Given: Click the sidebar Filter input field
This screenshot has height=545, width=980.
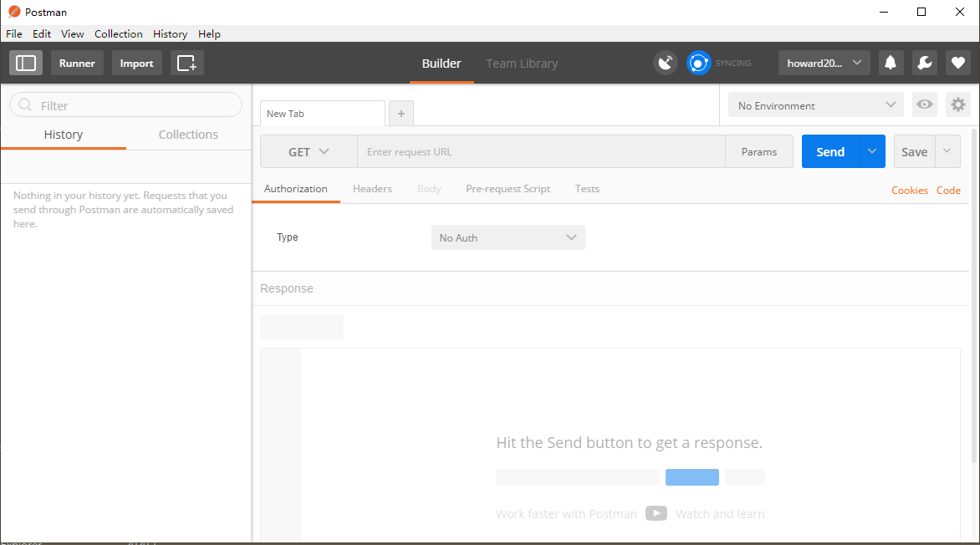Looking at the screenshot, I should pyautogui.click(x=125, y=105).
